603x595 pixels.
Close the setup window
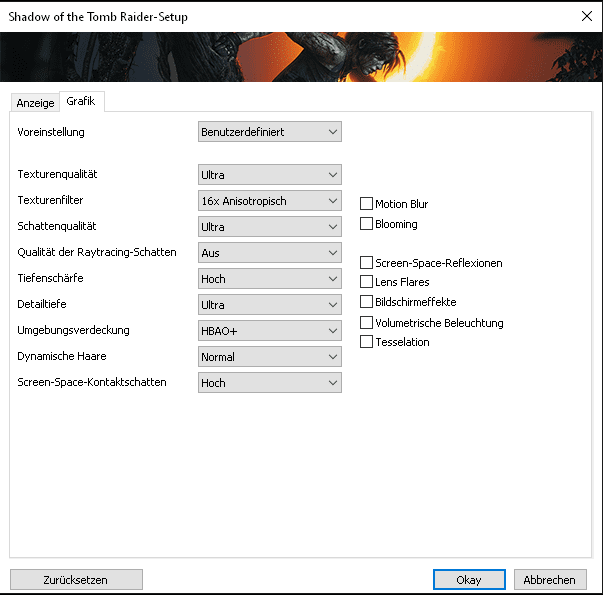584,16
